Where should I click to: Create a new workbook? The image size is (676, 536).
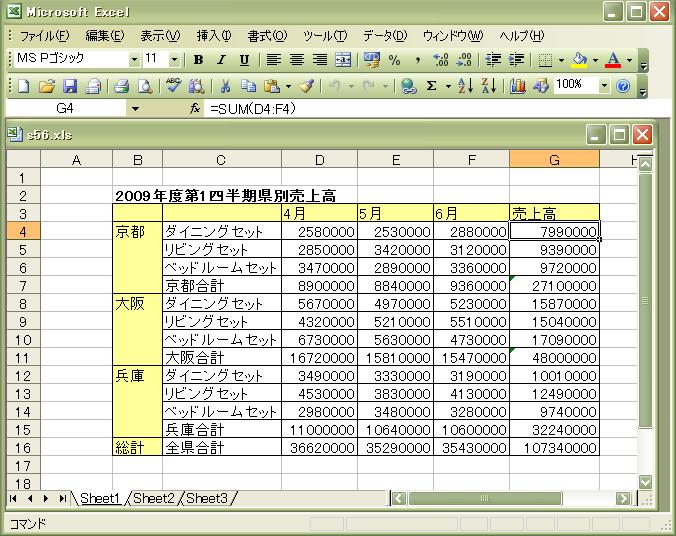(x=24, y=86)
